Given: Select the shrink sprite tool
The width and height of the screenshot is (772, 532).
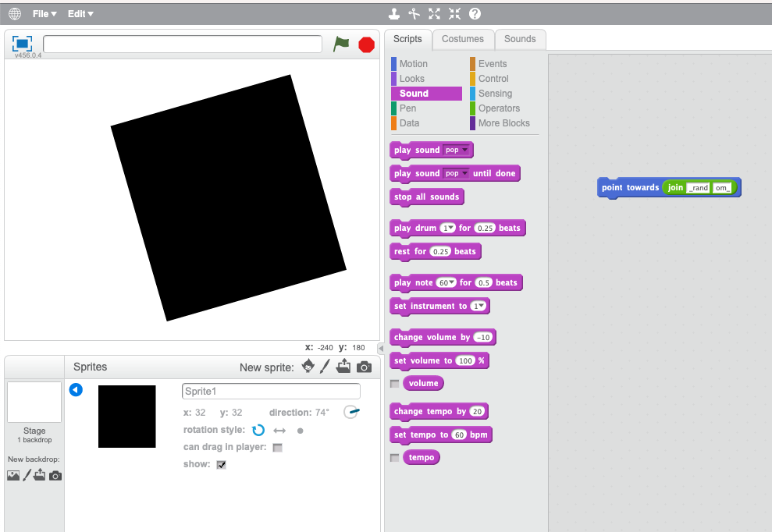Looking at the screenshot, I should (455, 13).
